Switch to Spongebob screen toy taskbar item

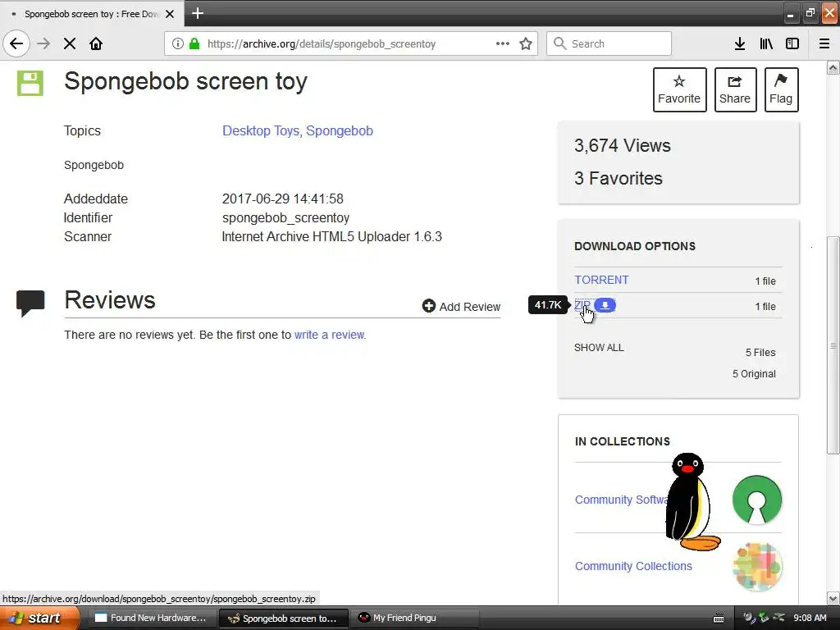pos(283,619)
